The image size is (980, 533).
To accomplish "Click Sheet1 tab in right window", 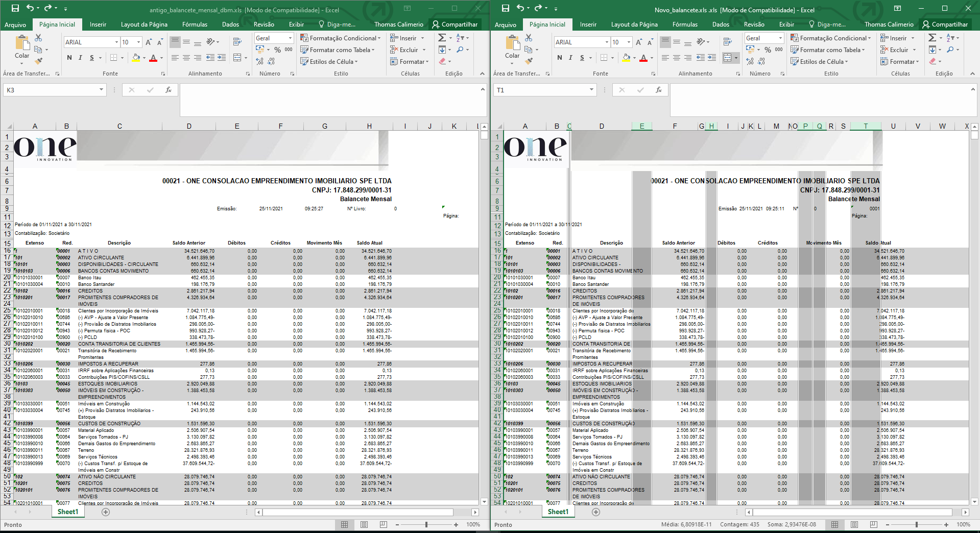I will (x=558, y=512).
